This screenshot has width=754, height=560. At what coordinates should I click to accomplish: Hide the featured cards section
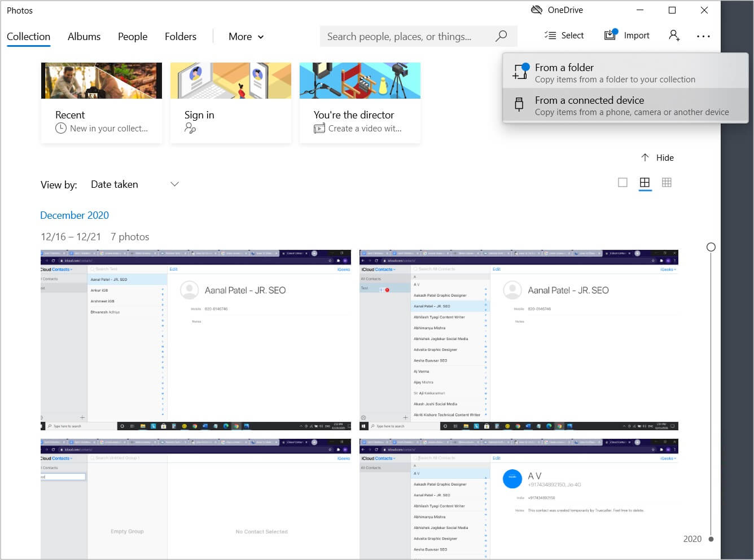[657, 158]
